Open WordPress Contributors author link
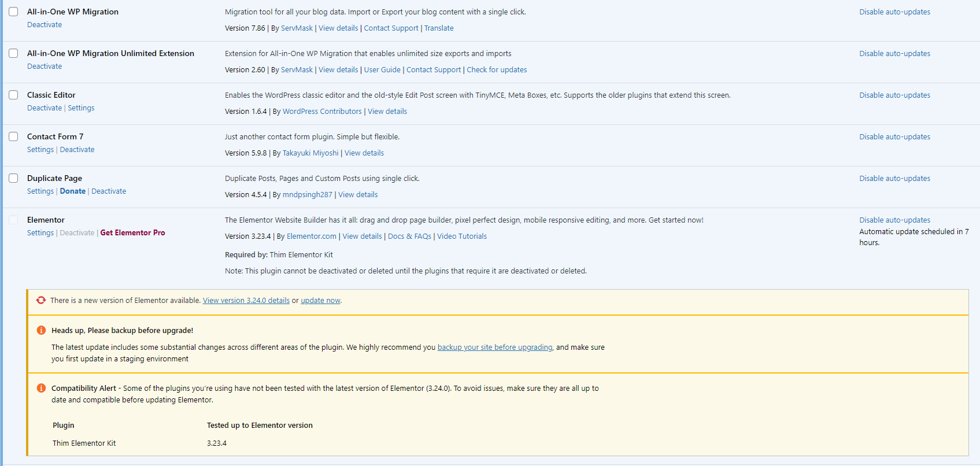 click(x=322, y=112)
